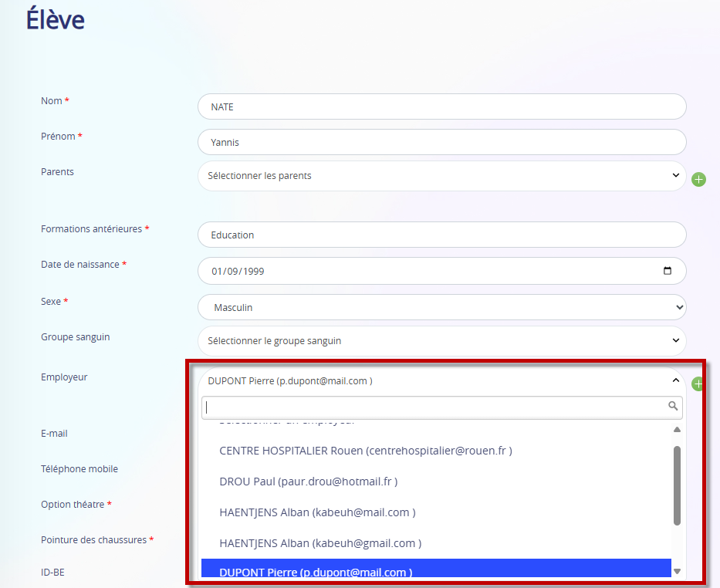Select HAENTJENS Alban kabeuh@mail.com option
The image size is (720, 588).
click(x=436, y=512)
